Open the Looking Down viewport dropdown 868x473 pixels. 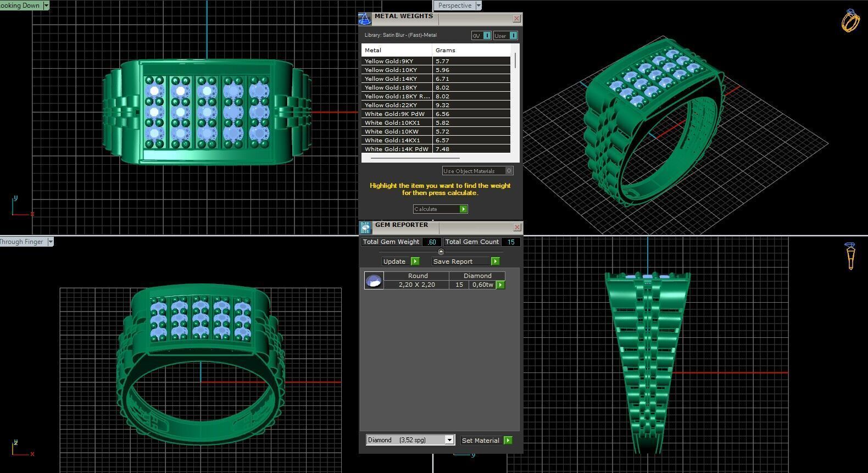click(x=46, y=5)
